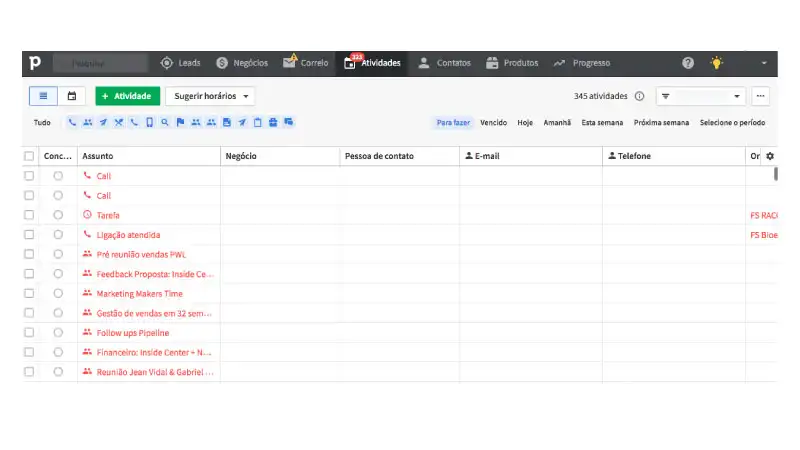The height and width of the screenshot is (450, 800).
Task: Filter activities by magnifier icon
Action: 165,122
